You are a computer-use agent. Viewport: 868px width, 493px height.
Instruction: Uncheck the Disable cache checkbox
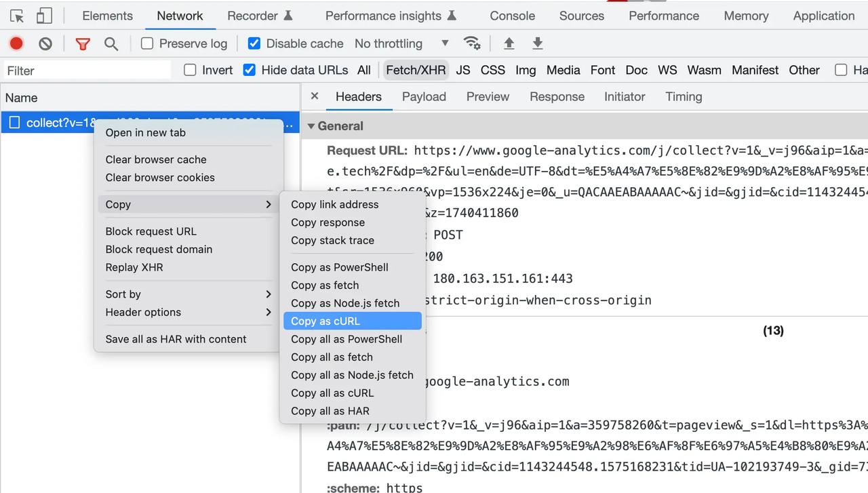[x=254, y=43]
